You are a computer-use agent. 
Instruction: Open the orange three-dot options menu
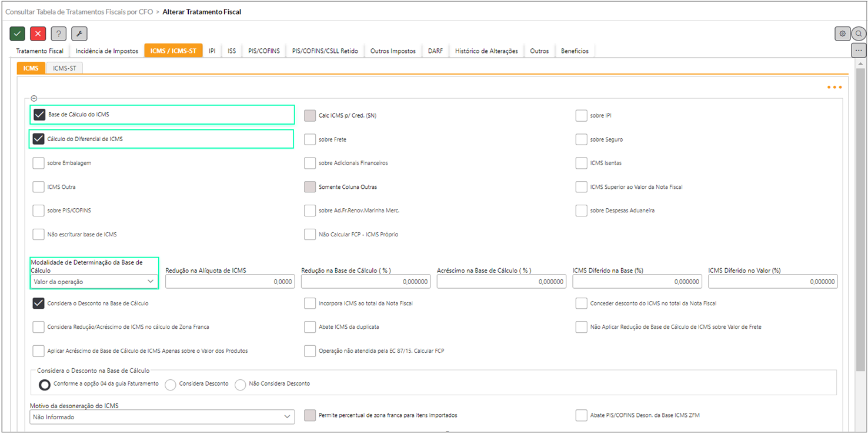pyautogui.click(x=834, y=87)
